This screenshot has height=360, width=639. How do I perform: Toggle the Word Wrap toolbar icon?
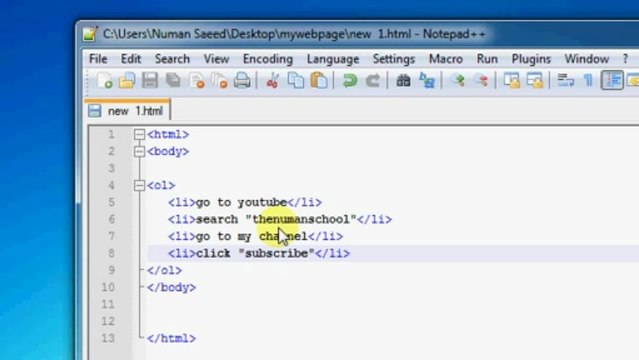(x=565, y=80)
